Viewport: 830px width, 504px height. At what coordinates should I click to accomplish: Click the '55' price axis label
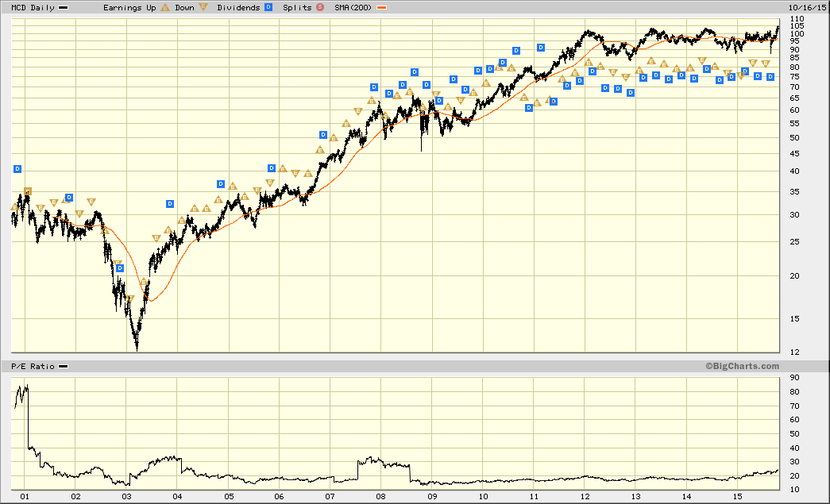point(794,123)
